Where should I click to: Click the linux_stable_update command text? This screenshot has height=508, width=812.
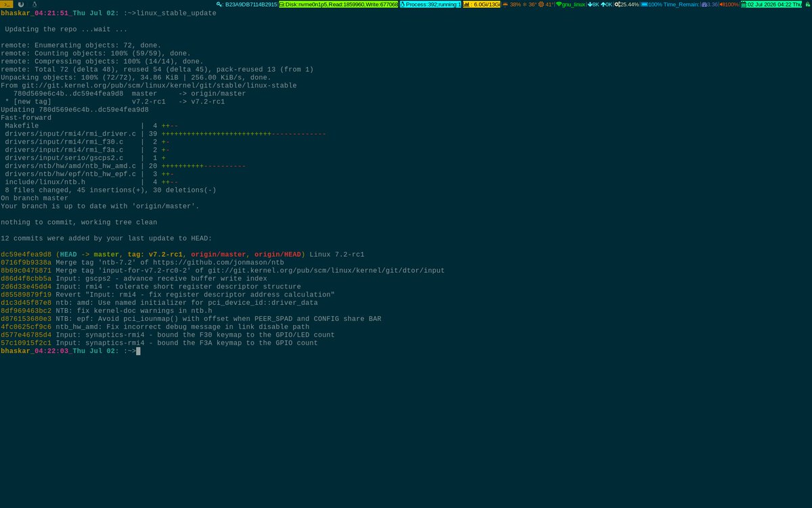[177, 13]
